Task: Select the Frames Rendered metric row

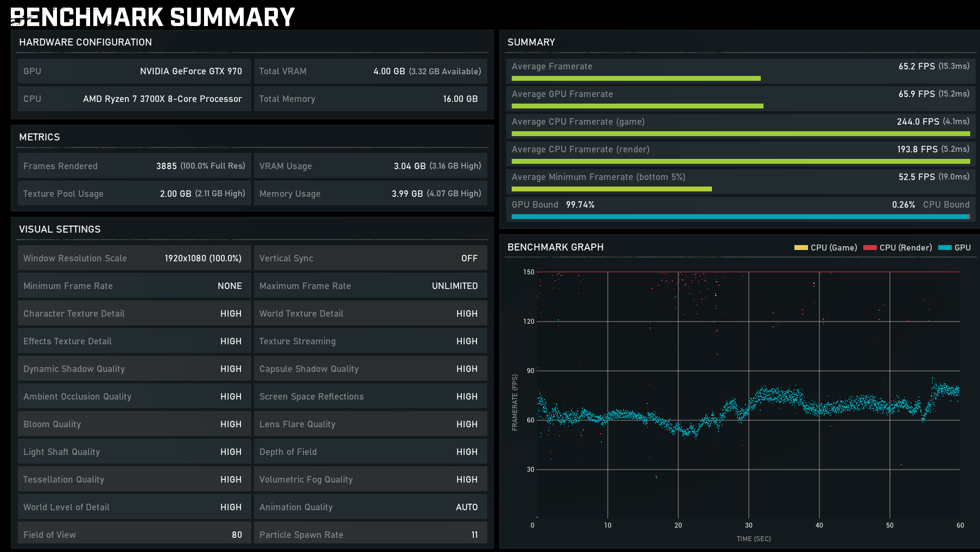Action: 134,166
